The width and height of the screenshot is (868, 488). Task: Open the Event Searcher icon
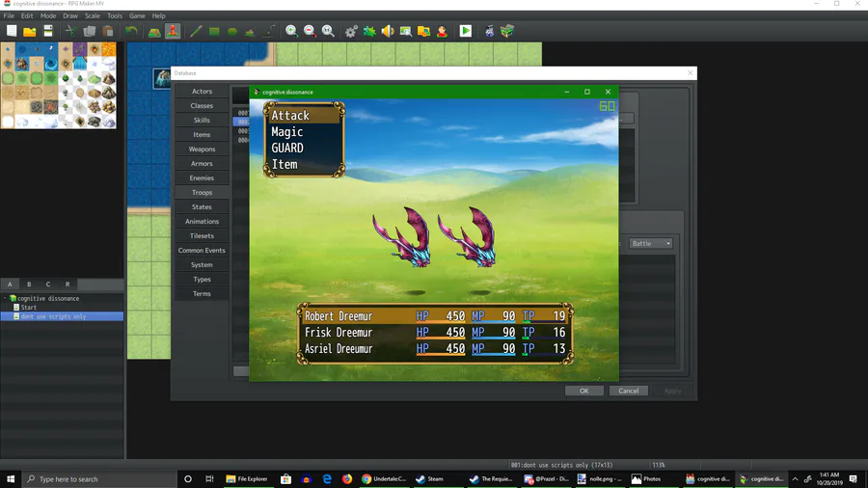click(x=406, y=31)
